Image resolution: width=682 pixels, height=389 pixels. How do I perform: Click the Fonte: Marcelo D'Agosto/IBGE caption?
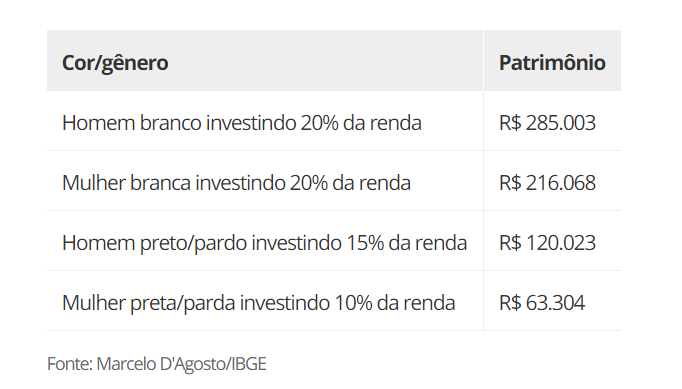click(x=157, y=364)
